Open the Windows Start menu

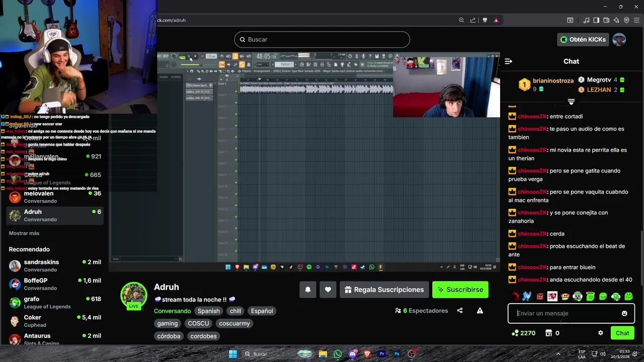[x=233, y=354]
